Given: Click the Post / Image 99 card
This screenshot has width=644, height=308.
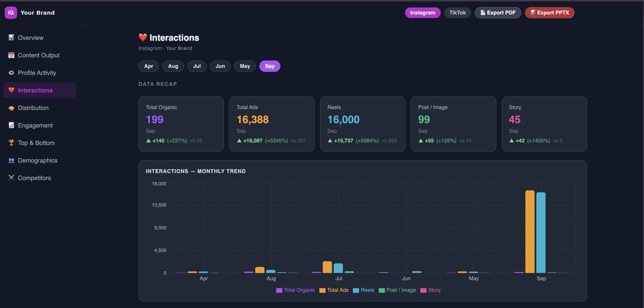Looking at the screenshot, I should 453,124.
